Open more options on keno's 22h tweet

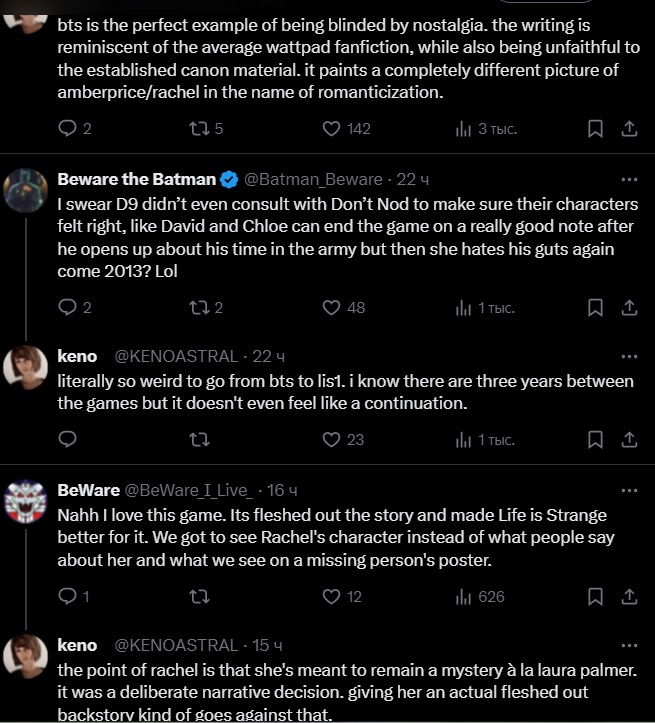point(629,356)
